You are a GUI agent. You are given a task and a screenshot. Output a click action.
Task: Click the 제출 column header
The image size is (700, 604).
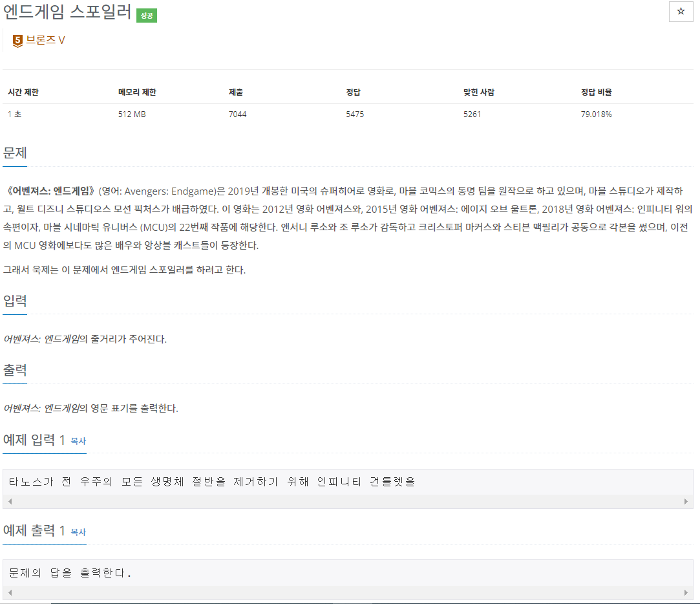[236, 92]
